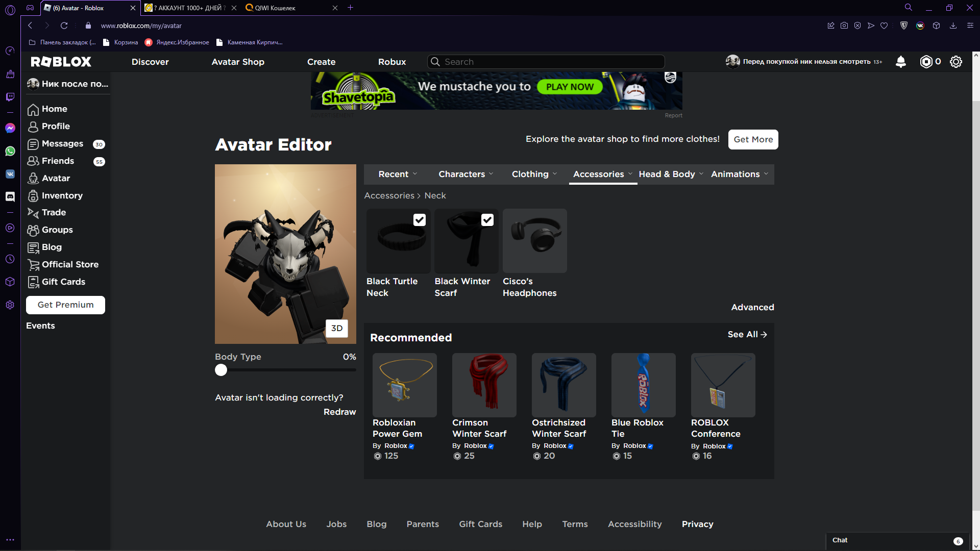The image size is (980, 551).
Task: Open the Chat panel bar
Action: pos(897,541)
